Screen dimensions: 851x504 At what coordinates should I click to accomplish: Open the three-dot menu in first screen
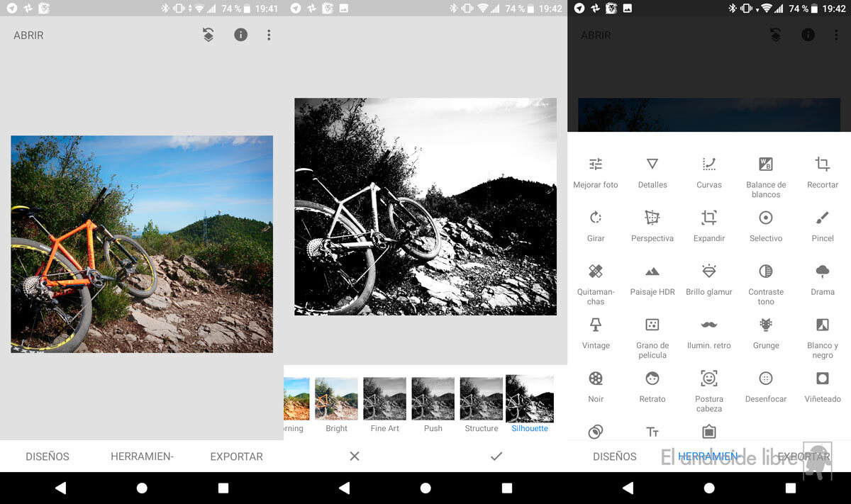(269, 35)
